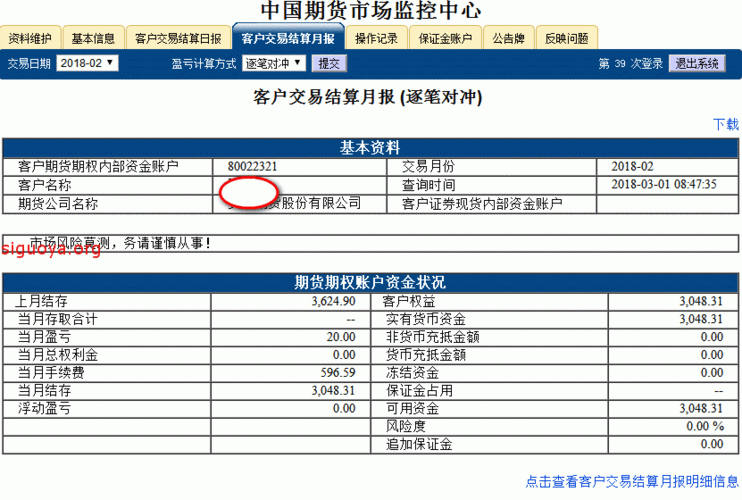Click the 非货币充抵金额 value 0.00
This screenshot has width=742, height=500.
tap(712, 337)
